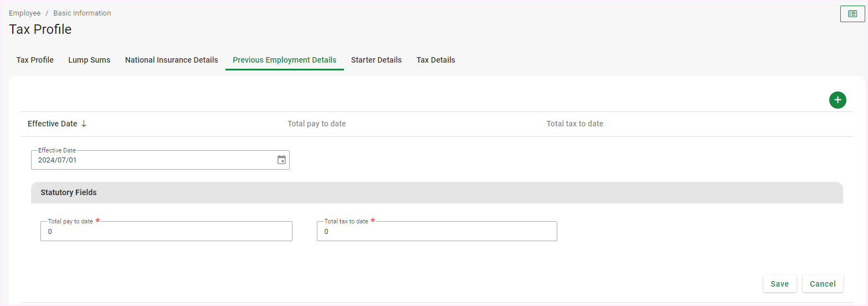868x306 pixels.
Task: Click the Total pay to date column header
Action: pos(316,124)
